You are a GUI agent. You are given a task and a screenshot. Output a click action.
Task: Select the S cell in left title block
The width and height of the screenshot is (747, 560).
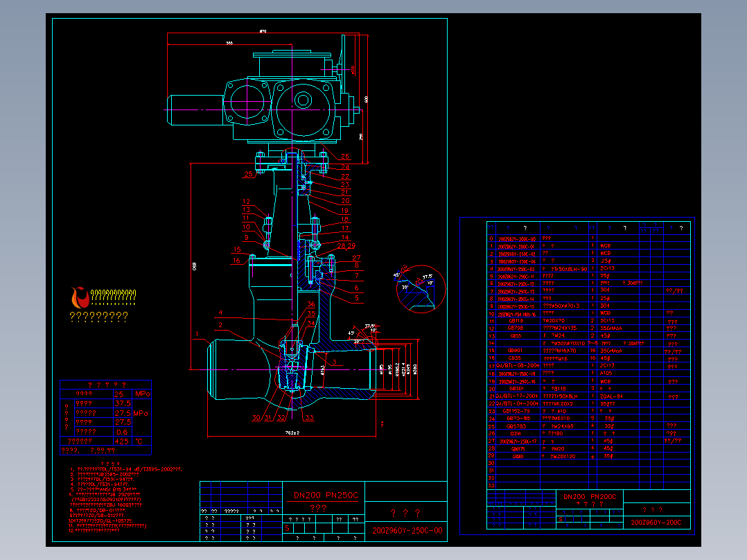pyautogui.click(x=288, y=528)
